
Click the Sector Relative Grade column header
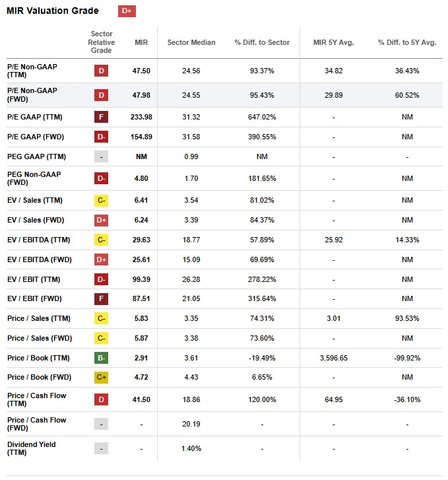(102, 42)
